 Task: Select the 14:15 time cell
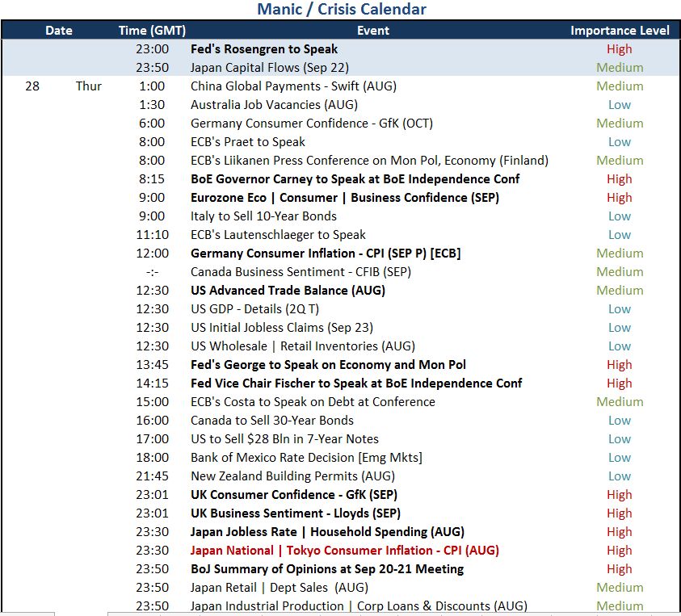tap(152, 383)
